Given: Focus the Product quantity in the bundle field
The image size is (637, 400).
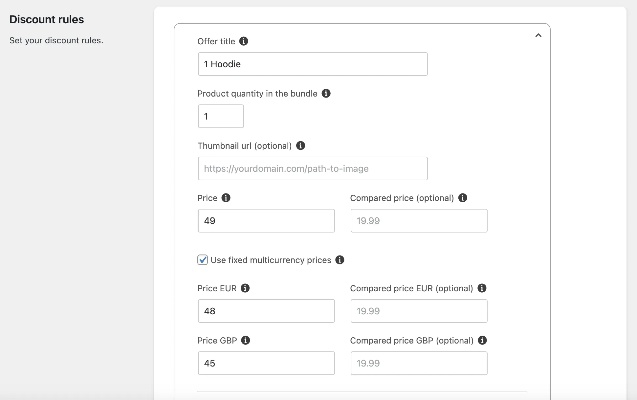Looking at the screenshot, I should (x=221, y=116).
